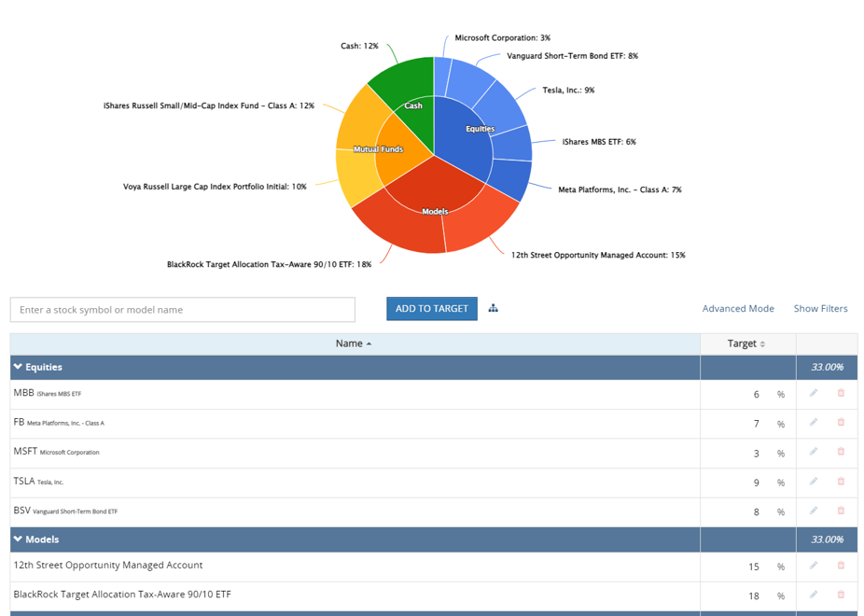This screenshot has width=864, height=616.
Task: Click Vanguard Short-Term Bond ETF: 8% label
Action: point(573,56)
